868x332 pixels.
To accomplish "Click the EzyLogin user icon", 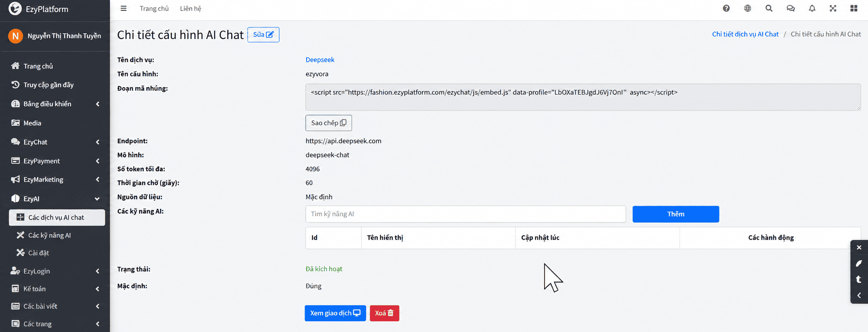I will [x=15, y=271].
